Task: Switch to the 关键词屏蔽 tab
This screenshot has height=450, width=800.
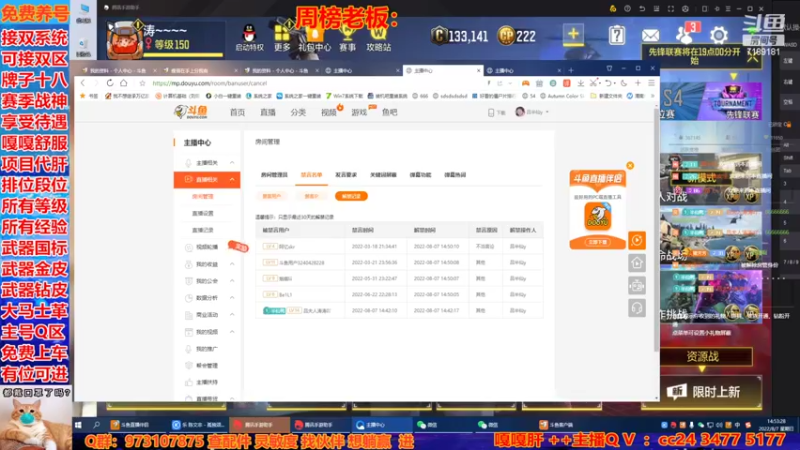Action: pyautogui.click(x=383, y=175)
